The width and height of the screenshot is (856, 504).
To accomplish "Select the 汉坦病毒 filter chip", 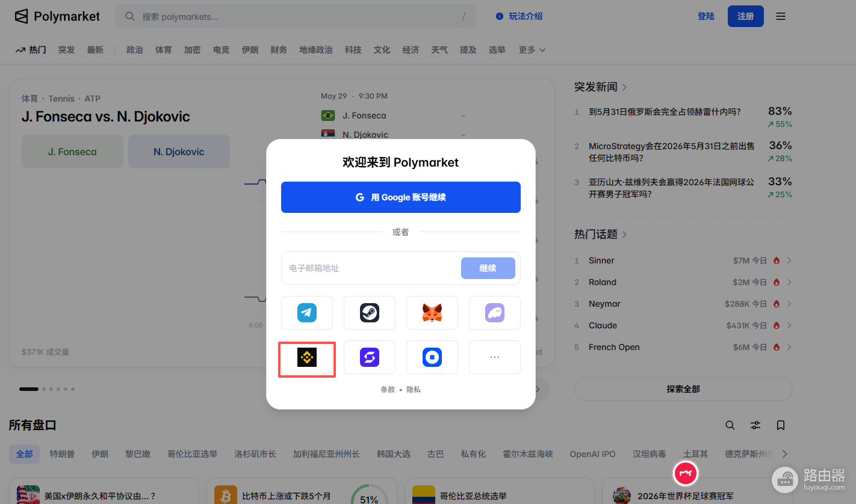I will (650, 454).
